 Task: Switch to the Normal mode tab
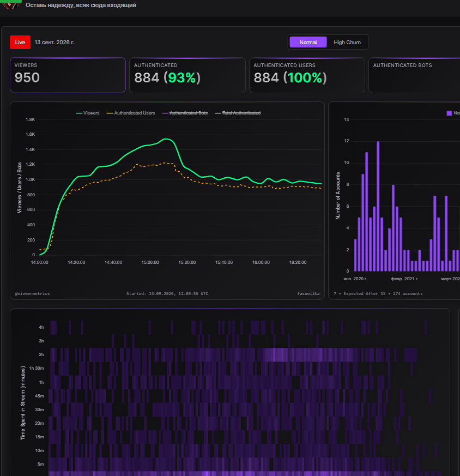click(308, 42)
